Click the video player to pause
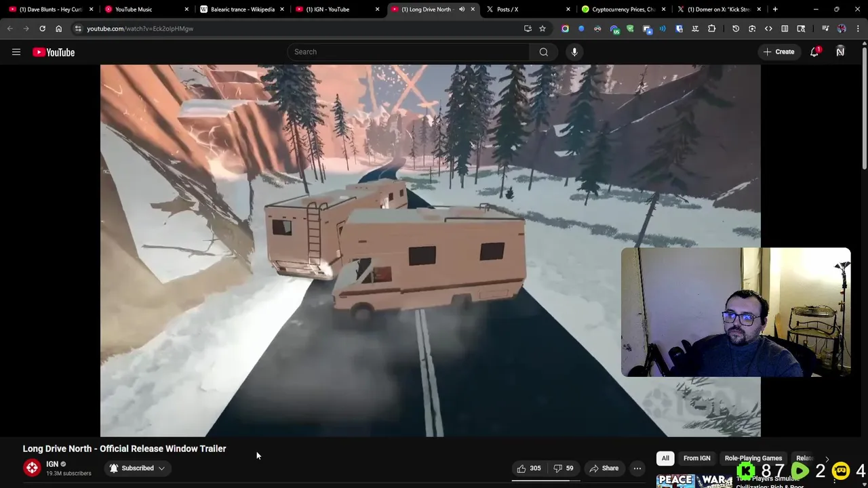Screen dimensions: 868x488 click(430, 251)
